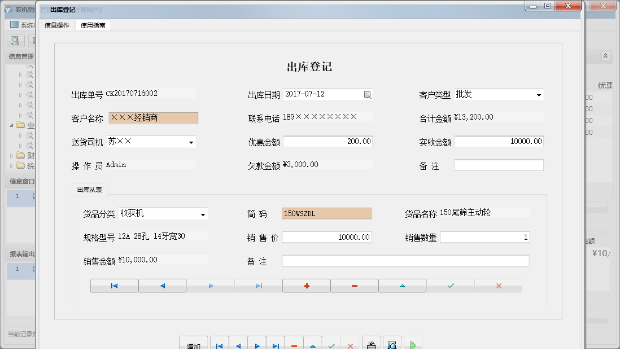Jump to last record with skip-forward icon
The width and height of the screenshot is (620, 364).
click(x=258, y=286)
